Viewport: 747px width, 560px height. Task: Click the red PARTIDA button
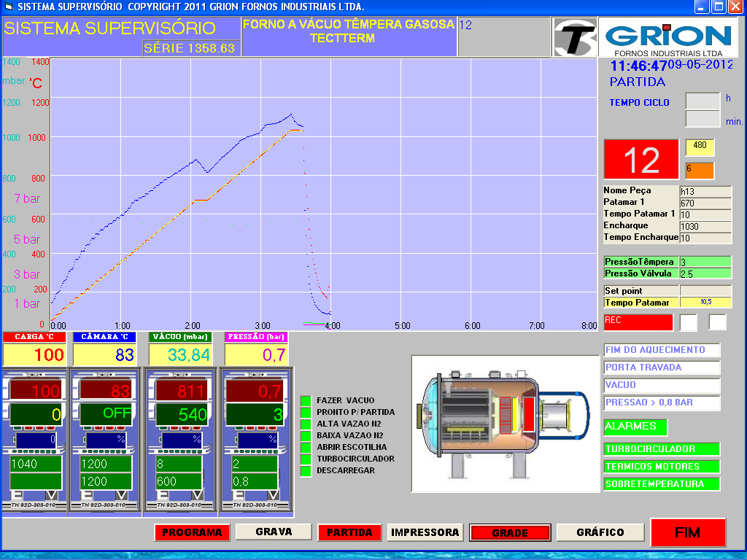[349, 532]
